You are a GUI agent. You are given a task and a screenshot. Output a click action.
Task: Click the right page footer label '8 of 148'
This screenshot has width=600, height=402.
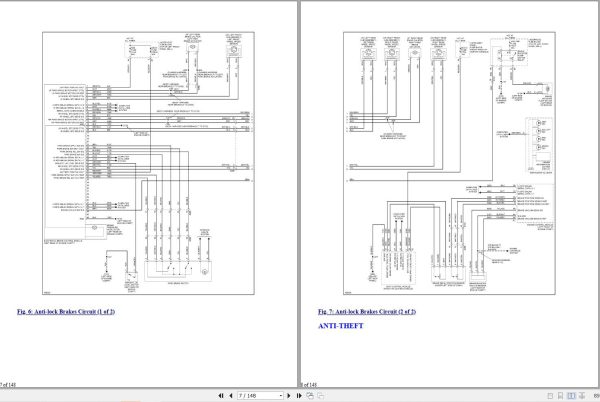[x=309, y=385]
